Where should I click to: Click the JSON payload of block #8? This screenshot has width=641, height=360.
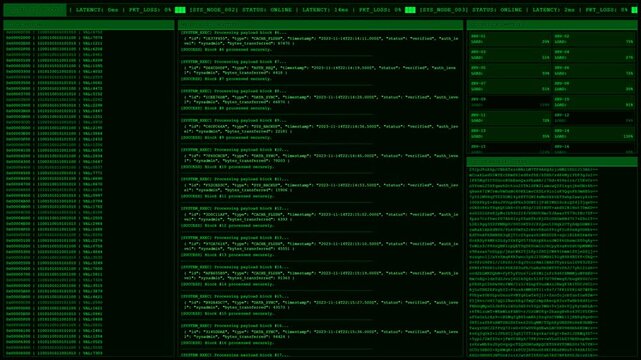point(321,100)
